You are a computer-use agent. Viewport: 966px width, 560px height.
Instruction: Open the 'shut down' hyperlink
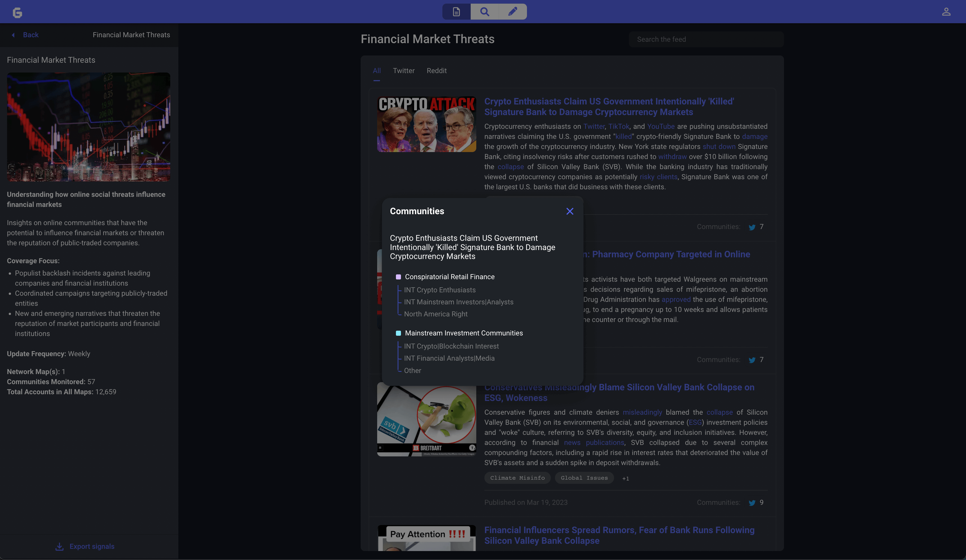click(719, 147)
